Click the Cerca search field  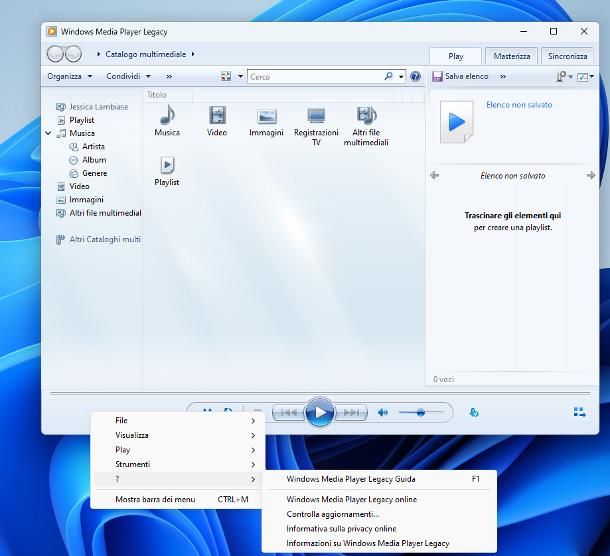coord(313,76)
